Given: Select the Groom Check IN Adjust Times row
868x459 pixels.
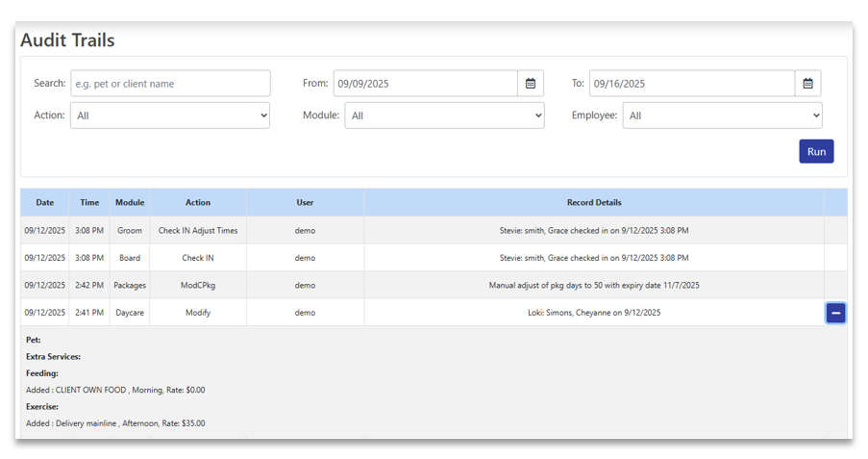Looking at the screenshot, I should pyautogui.click(x=198, y=231).
